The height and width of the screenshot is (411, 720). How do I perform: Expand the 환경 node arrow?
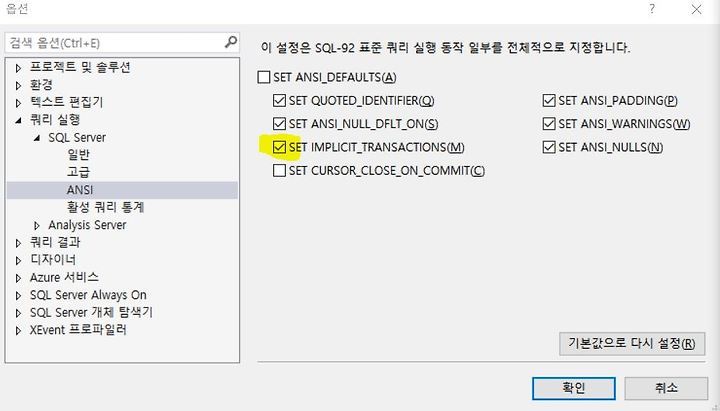pyautogui.click(x=18, y=85)
